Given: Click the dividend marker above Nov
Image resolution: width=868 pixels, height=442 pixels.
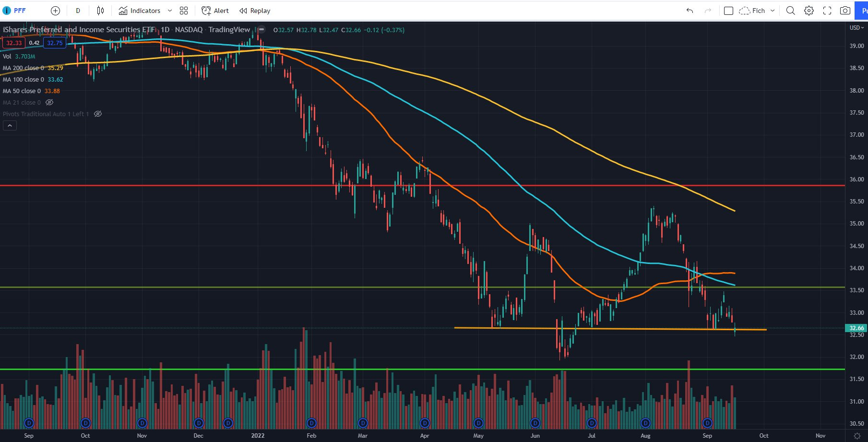Looking at the screenshot, I should pyautogui.click(x=142, y=423).
